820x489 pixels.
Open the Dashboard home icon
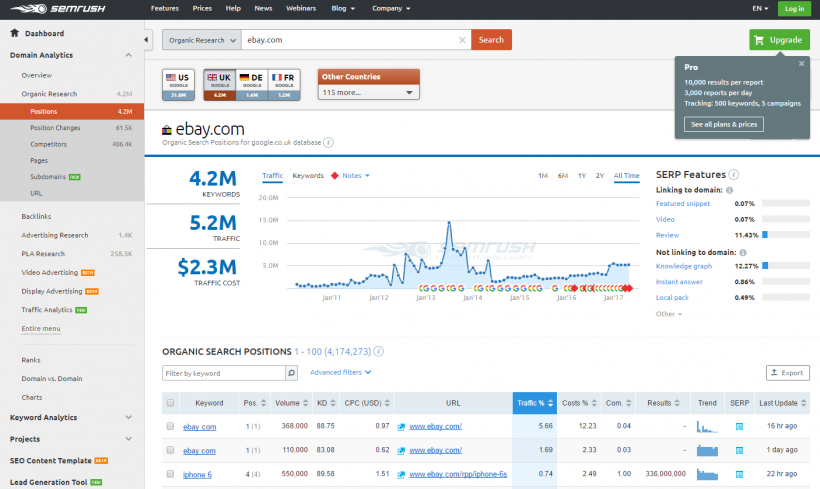pos(15,33)
